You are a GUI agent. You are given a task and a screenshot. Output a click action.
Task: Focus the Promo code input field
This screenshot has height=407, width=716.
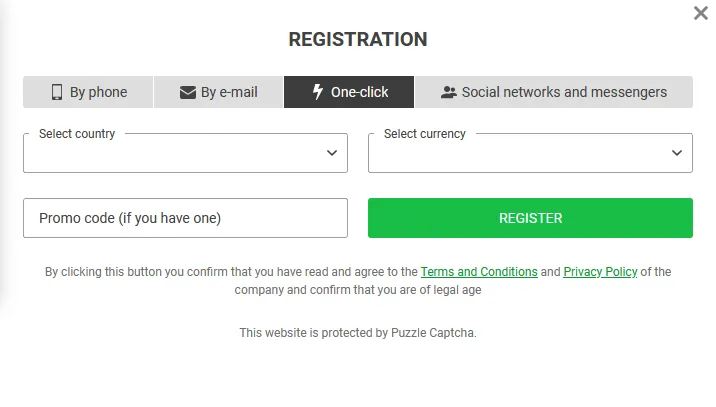coord(185,218)
